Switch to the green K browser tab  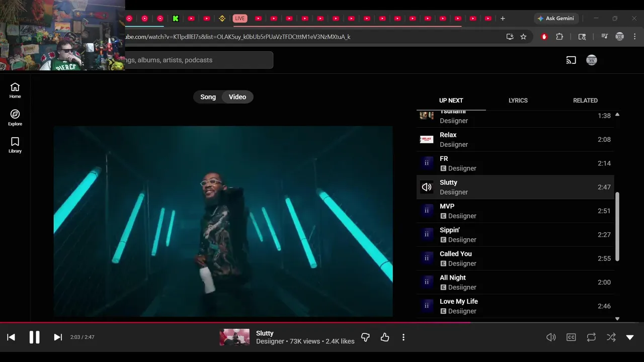pyautogui.click(x=176, y=19)
